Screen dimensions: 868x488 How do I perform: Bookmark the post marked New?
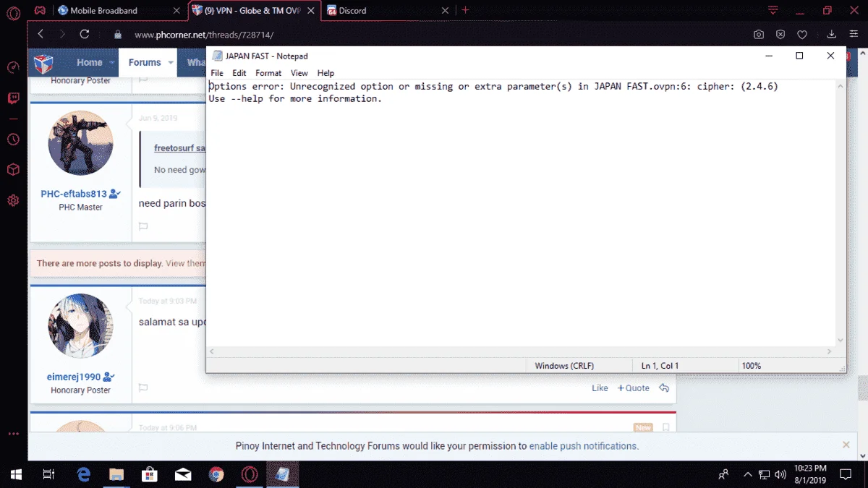[x=666, y=427]
